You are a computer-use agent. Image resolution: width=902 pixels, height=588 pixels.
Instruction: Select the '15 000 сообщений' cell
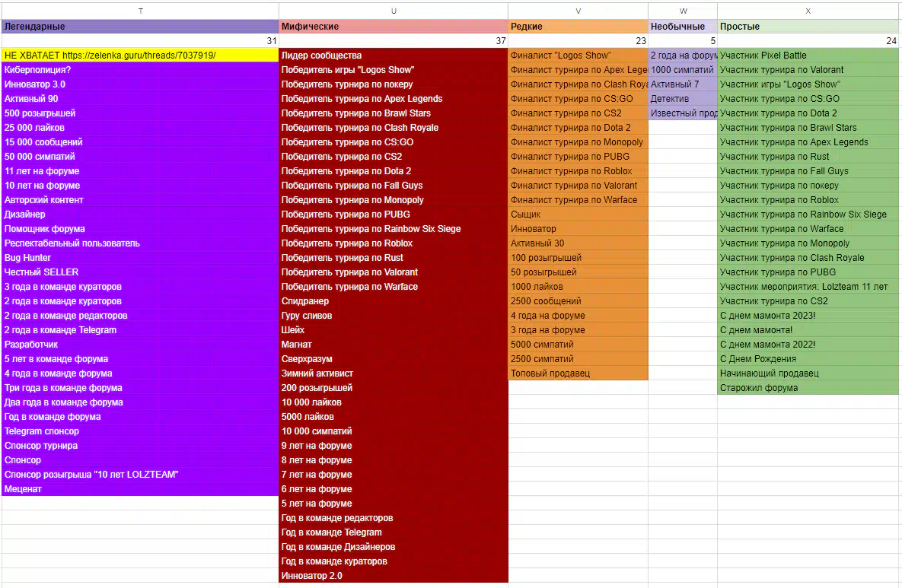pyautogui.click(x=140, y=142)
